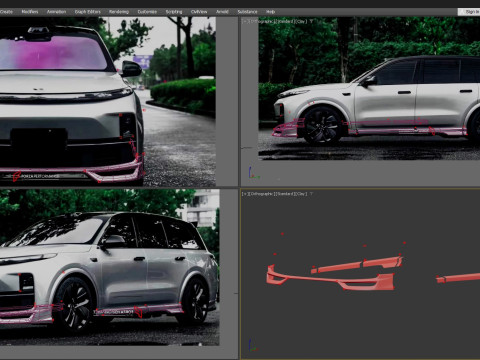Open Orthographic view menu in bottom-right viewport
This screenshot has height=360, width=480.
262,194
